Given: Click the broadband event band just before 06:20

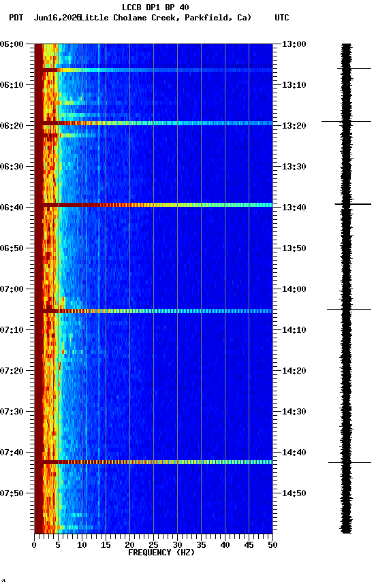Looking at the screenshot, I should pos(153,123).
